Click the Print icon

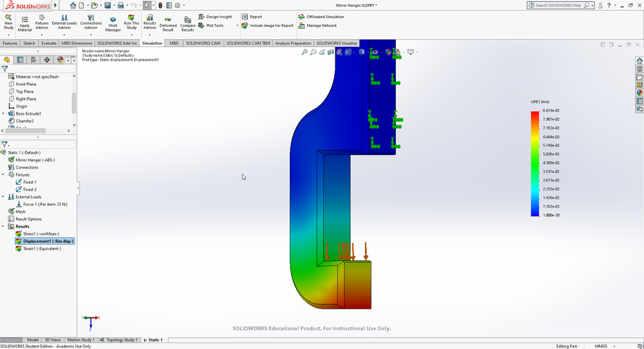coord(120,5)
